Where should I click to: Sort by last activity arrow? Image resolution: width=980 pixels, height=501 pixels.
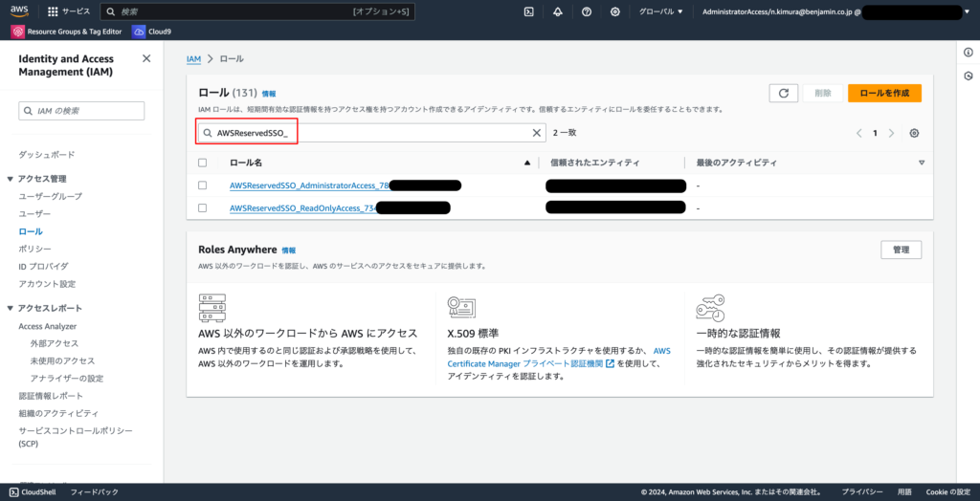[x=922, y=163]
